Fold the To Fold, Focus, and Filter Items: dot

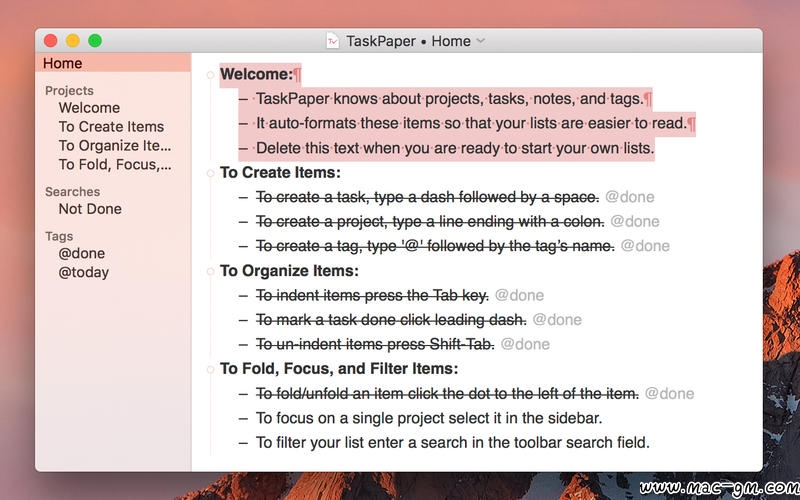[x=210, y=369]
